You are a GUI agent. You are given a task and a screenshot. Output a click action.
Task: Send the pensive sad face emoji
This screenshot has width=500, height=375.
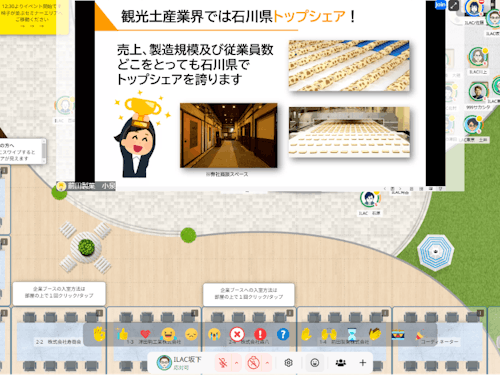191,334
